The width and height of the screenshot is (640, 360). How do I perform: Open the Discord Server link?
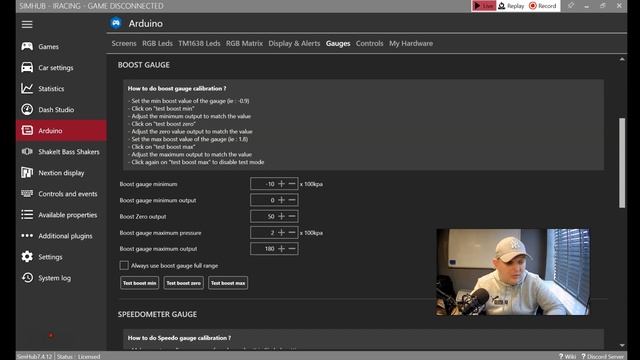[x=602, y=356]
